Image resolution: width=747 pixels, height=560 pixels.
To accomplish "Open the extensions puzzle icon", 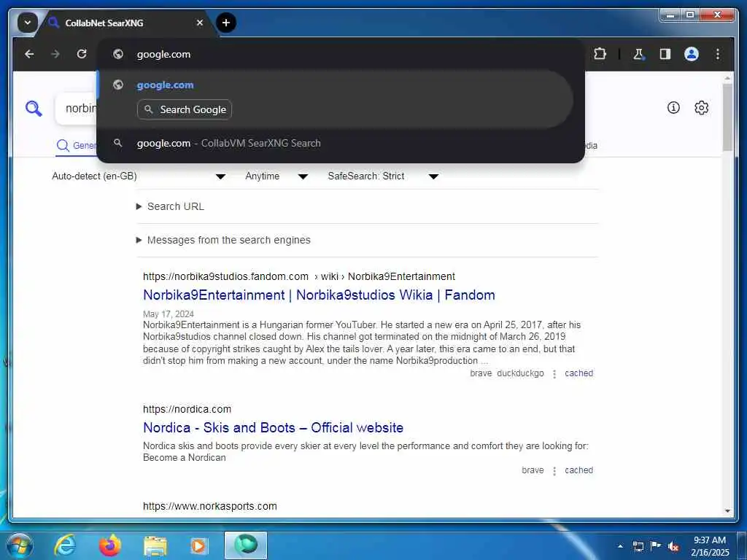I will [x=600, y=54].
